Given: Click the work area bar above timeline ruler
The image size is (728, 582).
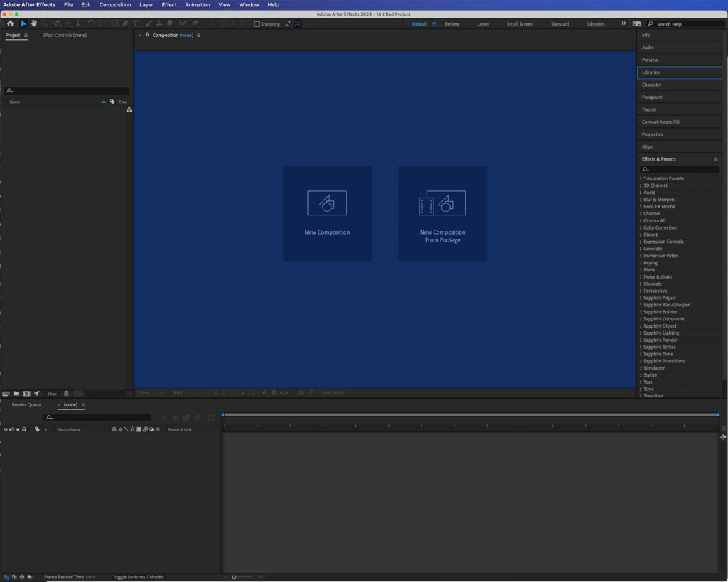Looking at the screenshot, I should pyautogui.click(x=471, y=414).
